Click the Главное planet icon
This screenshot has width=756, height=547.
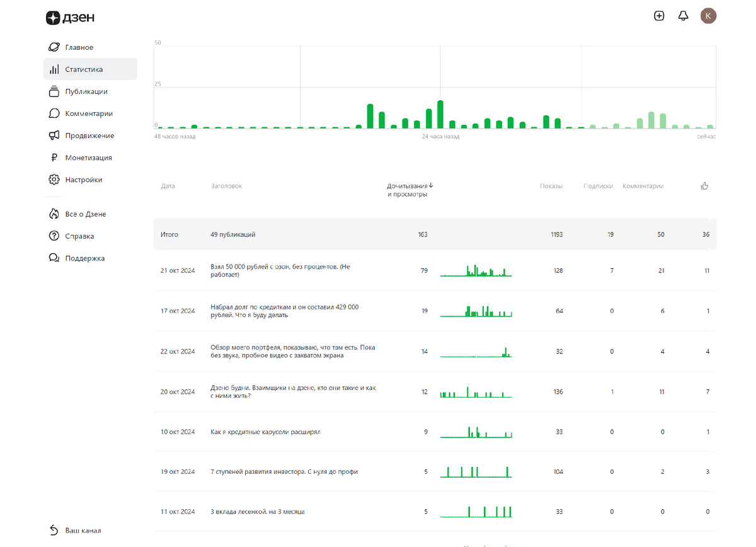(54, 47)
